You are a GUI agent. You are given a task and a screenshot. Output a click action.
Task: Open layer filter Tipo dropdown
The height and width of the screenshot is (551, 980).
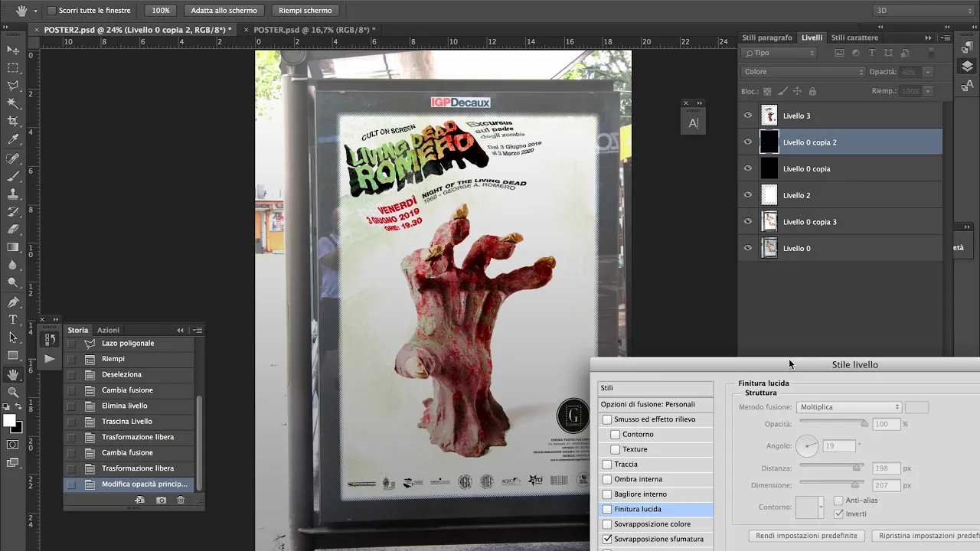click(x=779, y=53)
